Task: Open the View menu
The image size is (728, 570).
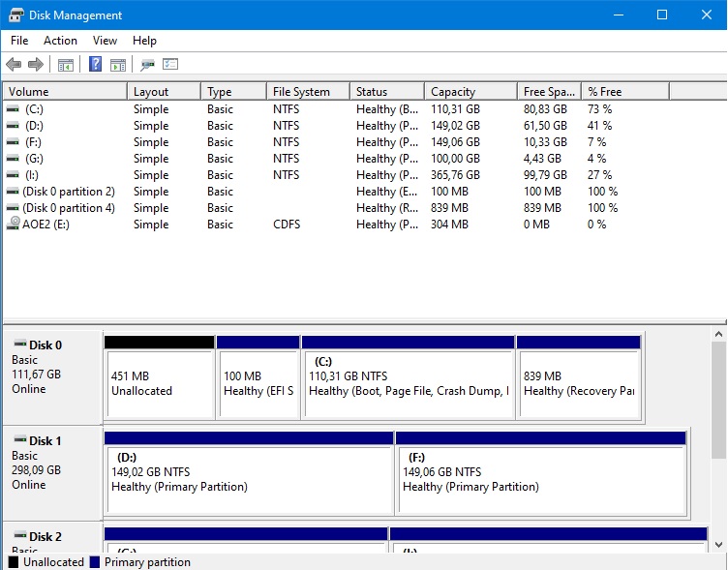Action: [x=105, y=41]
